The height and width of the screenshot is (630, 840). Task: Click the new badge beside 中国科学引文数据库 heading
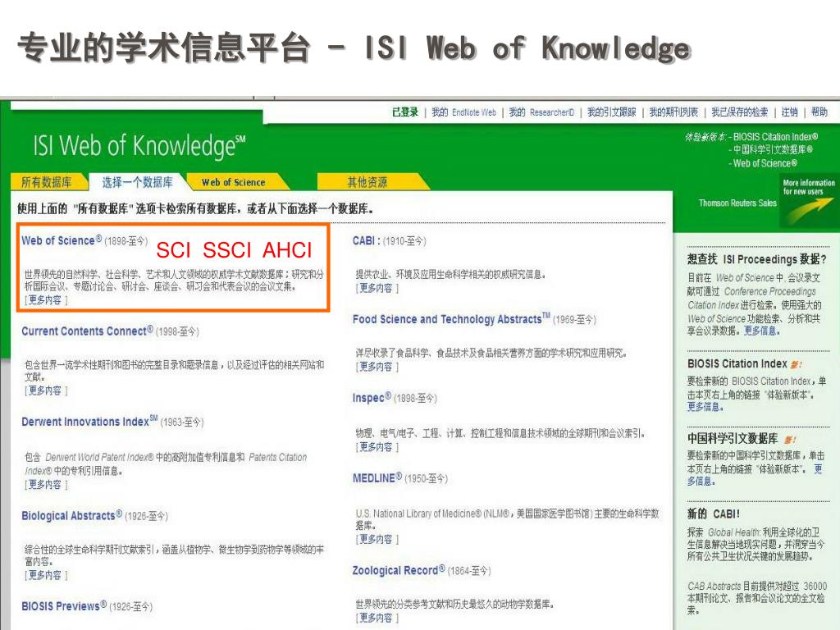tap(790, 440)
